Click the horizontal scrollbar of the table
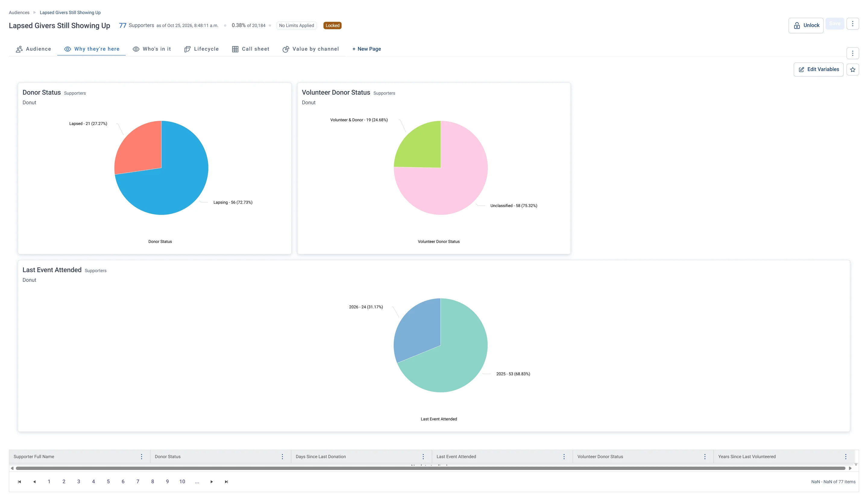The height and width of the screenshot is (501, 868). (430, 468)
